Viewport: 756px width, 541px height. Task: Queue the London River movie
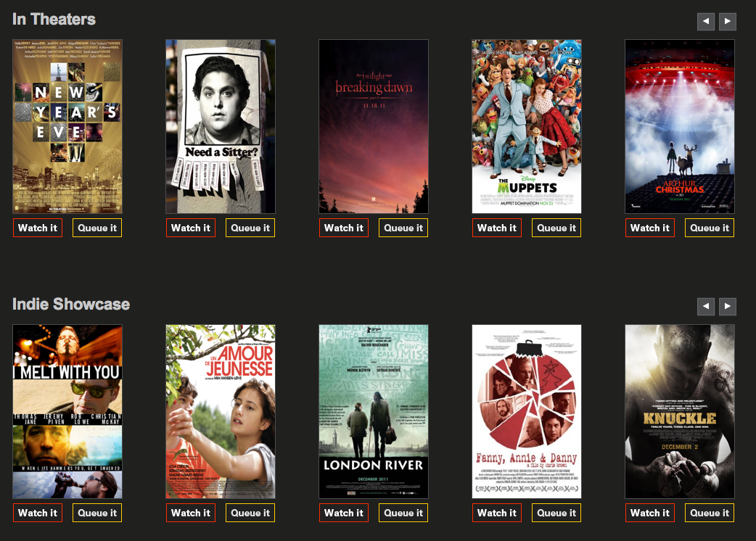coord(403,513)
